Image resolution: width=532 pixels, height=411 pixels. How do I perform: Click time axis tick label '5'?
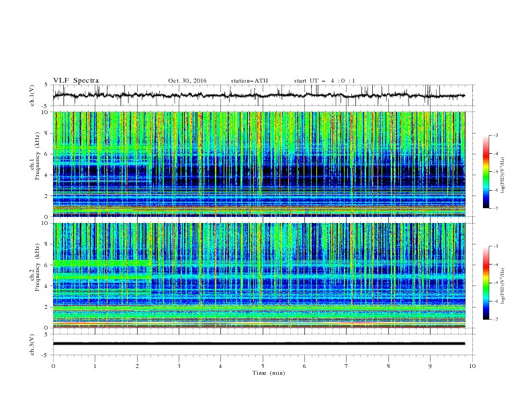tap(263, 366)
